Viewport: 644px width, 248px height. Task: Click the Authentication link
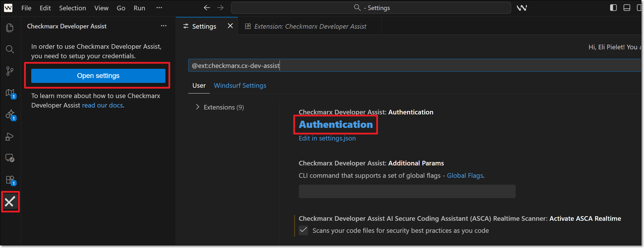[336, 124]
